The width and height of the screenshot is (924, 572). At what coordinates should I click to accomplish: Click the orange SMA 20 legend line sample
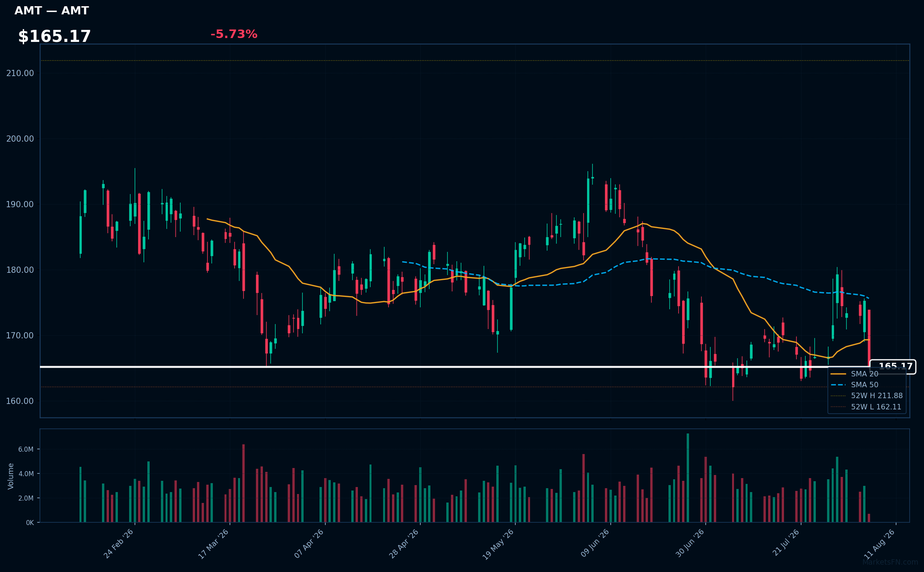coord(838,374)
